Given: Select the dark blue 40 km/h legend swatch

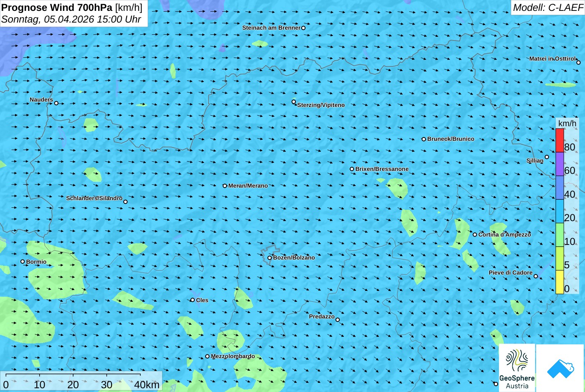Looking at the screenshot, I should click(x=560, y=188).
